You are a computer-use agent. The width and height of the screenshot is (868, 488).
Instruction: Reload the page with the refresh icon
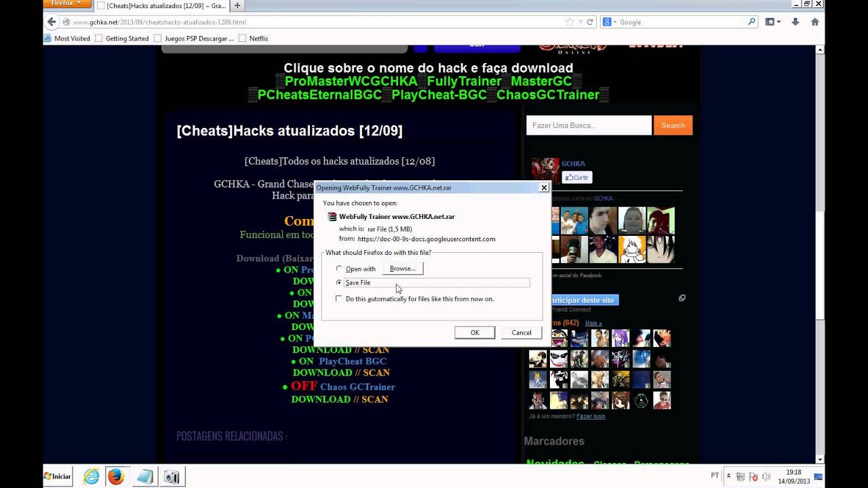590,22
